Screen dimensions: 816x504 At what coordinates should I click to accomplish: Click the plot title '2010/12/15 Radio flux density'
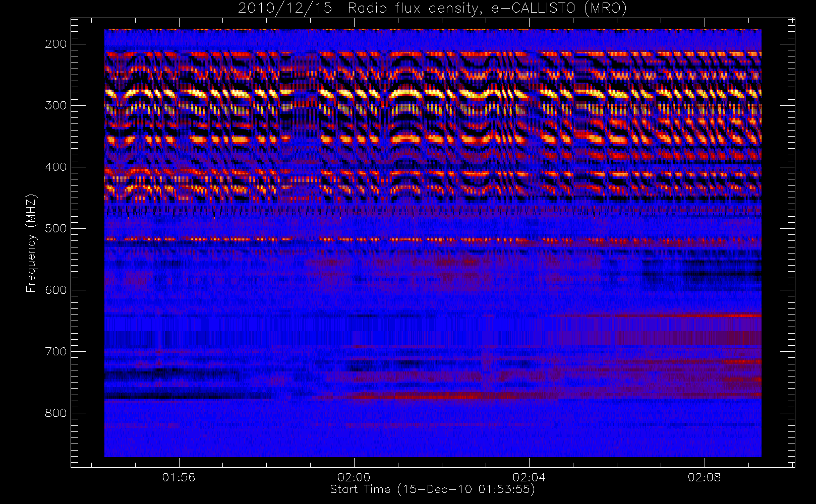[x=432, y=9]
